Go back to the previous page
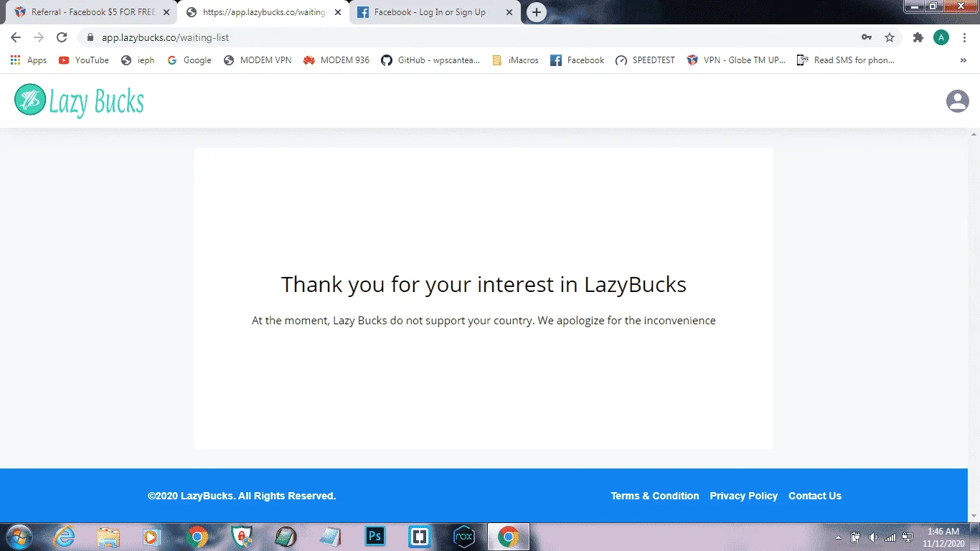980x551 pixels. click(16, 37)
